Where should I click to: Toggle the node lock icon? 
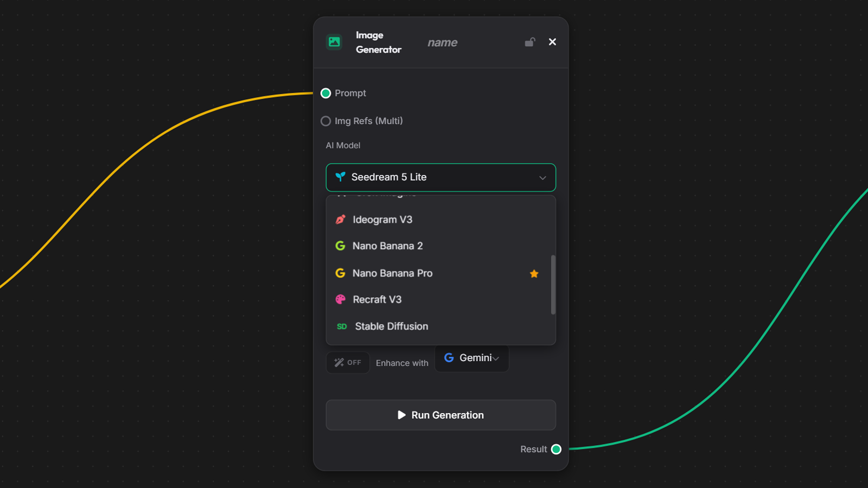click(530, 42)
